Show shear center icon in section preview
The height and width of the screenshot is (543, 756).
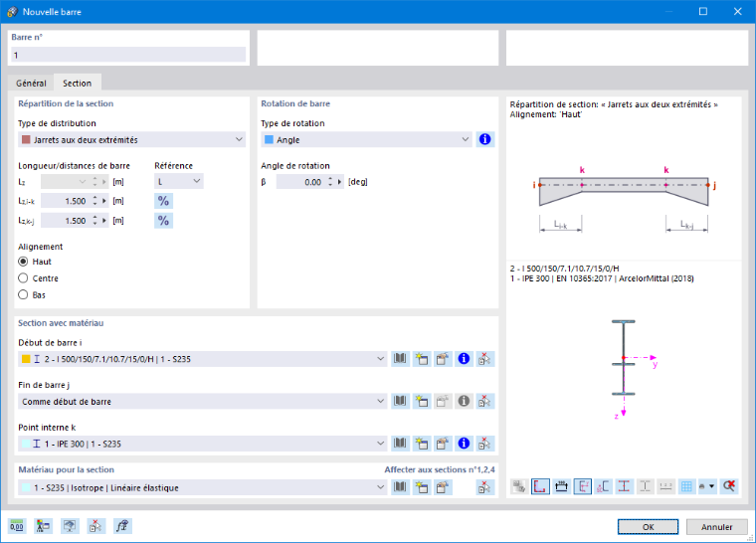(x=603, y=486)
